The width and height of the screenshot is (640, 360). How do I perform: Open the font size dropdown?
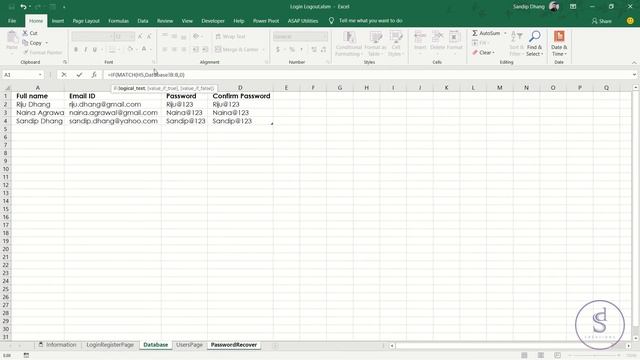pyautogui.click(x=131, y=37)
